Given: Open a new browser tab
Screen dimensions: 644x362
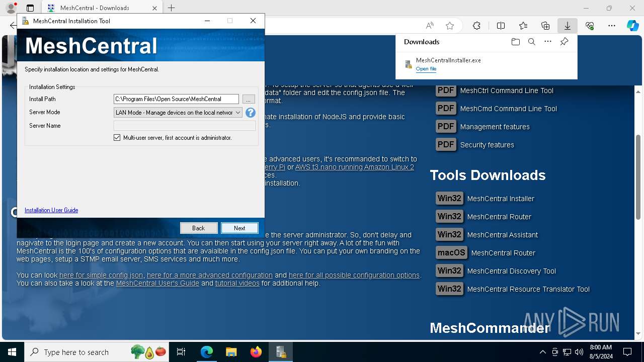Looking at the screenshot, I should coord(172,8).
